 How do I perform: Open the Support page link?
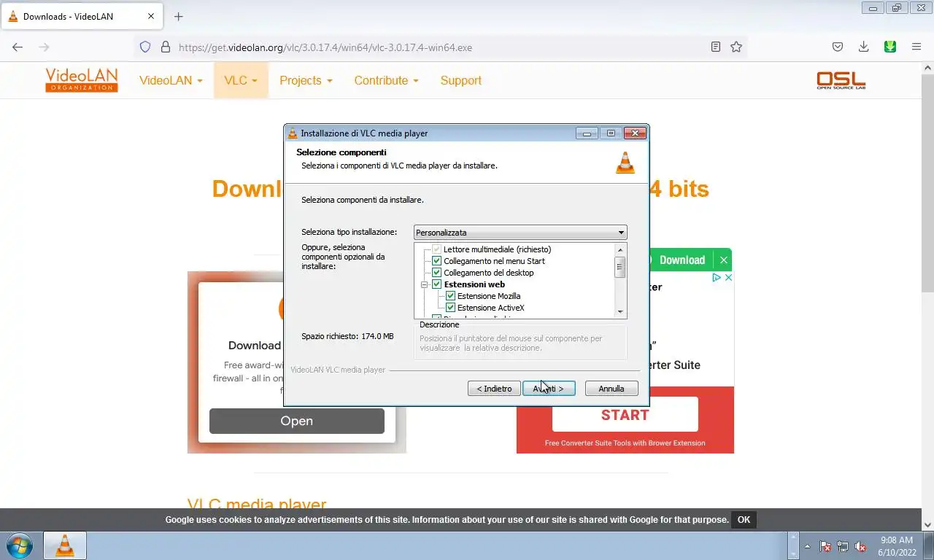pyautogui.click(x=460, y=80)
